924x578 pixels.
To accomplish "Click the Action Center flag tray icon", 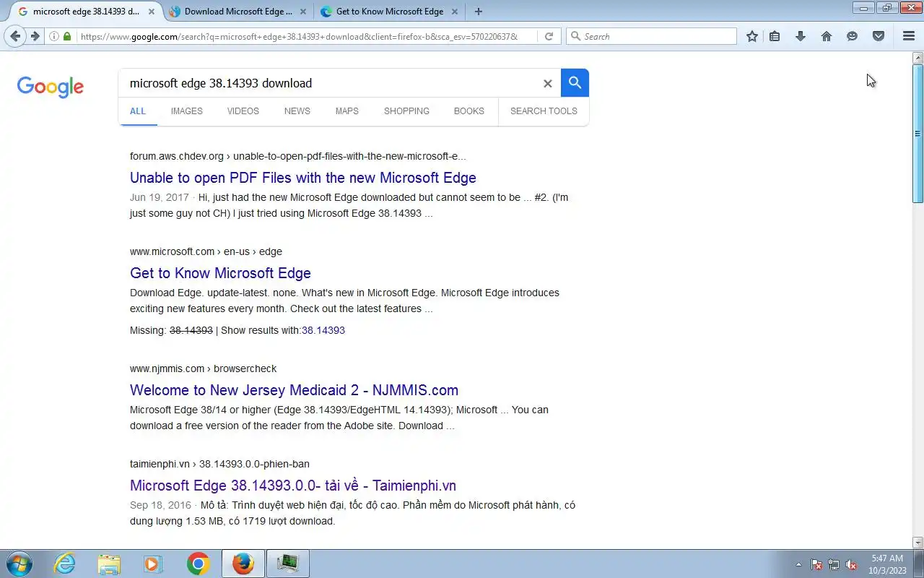I will coord(816,564).
